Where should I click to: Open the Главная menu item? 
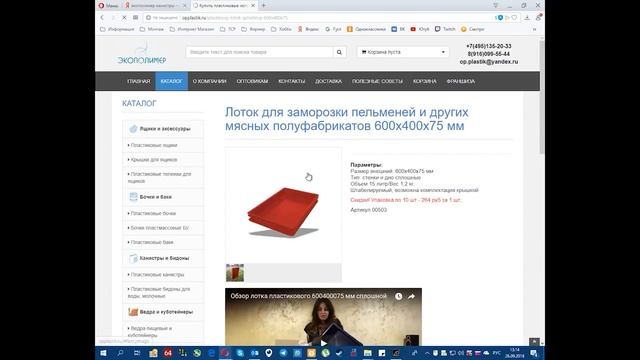139,81
